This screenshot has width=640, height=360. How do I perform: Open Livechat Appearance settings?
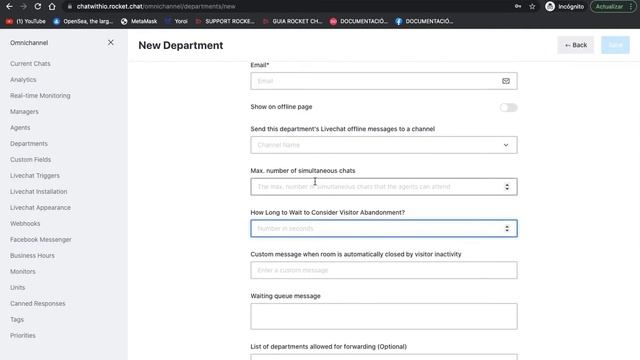[40, 207]
